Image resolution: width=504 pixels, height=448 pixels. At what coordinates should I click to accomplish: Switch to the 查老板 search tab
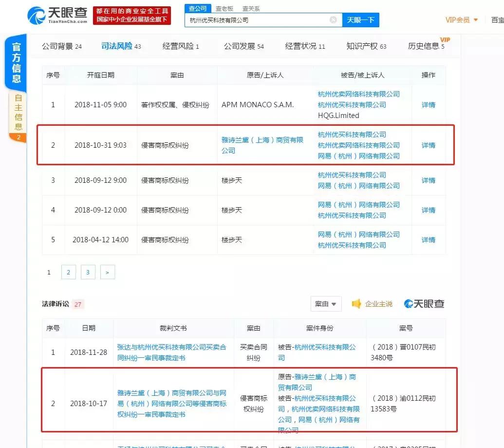tap(224, 8)
